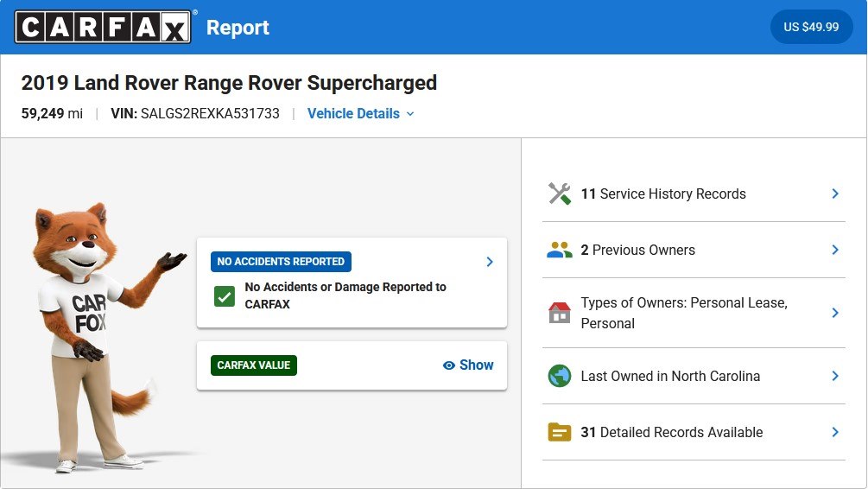Click the green checkmark no accidents icon
The width and height of the screenshot is (868, 489).
coord(225,296)
